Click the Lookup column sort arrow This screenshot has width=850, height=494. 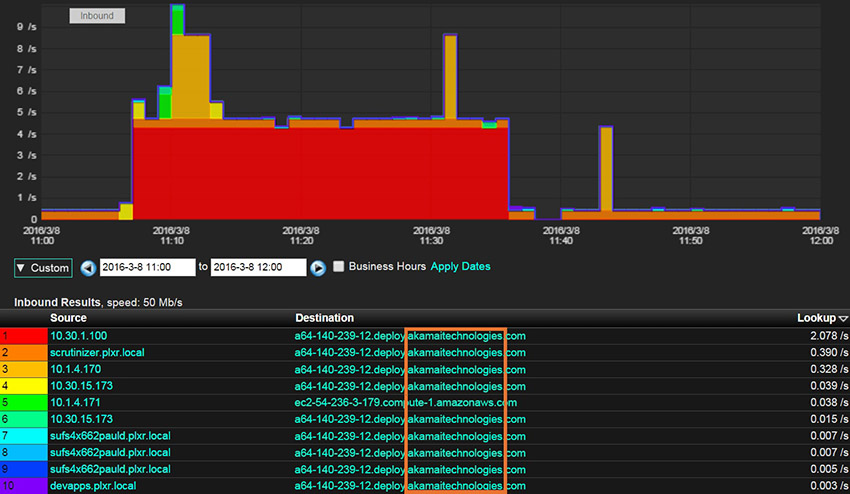tap(843, 319)
